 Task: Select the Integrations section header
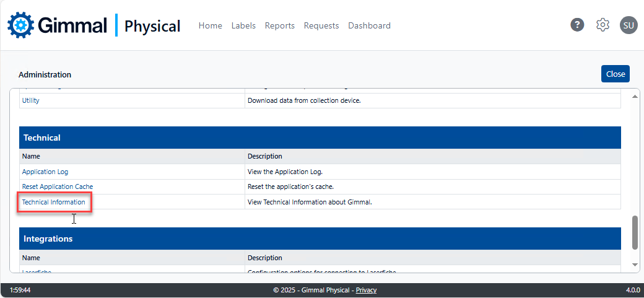pos(320,239)
